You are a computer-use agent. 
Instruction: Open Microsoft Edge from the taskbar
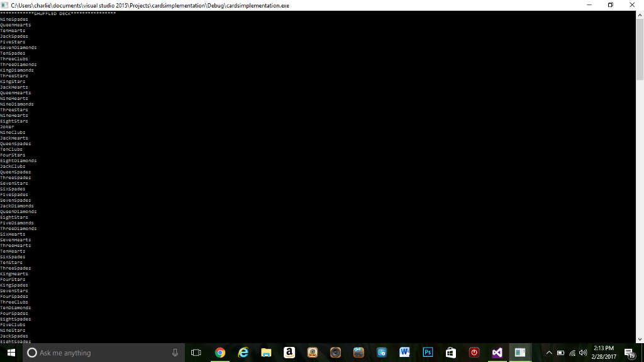(243, 353)
